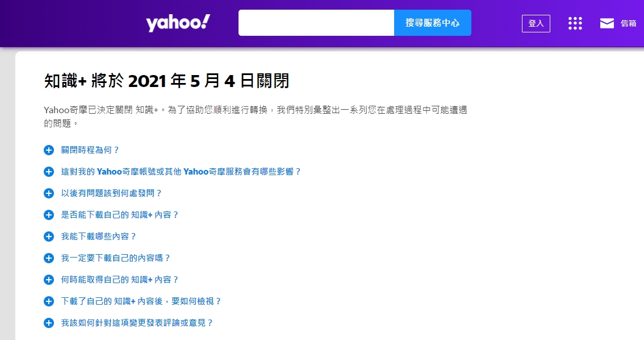
Task: Click the 登入 button
Action: coord(536,23)
